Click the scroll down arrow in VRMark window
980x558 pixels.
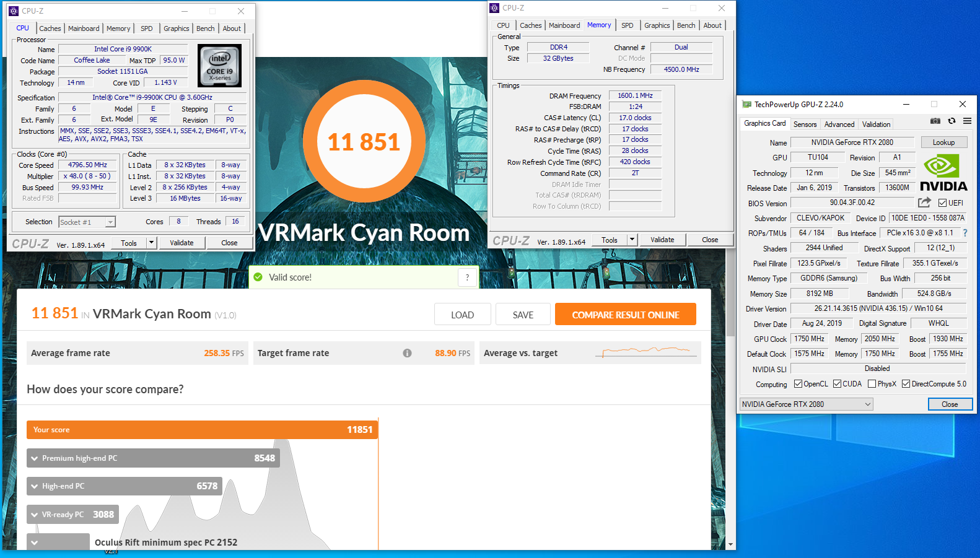(x=731, y=544)
